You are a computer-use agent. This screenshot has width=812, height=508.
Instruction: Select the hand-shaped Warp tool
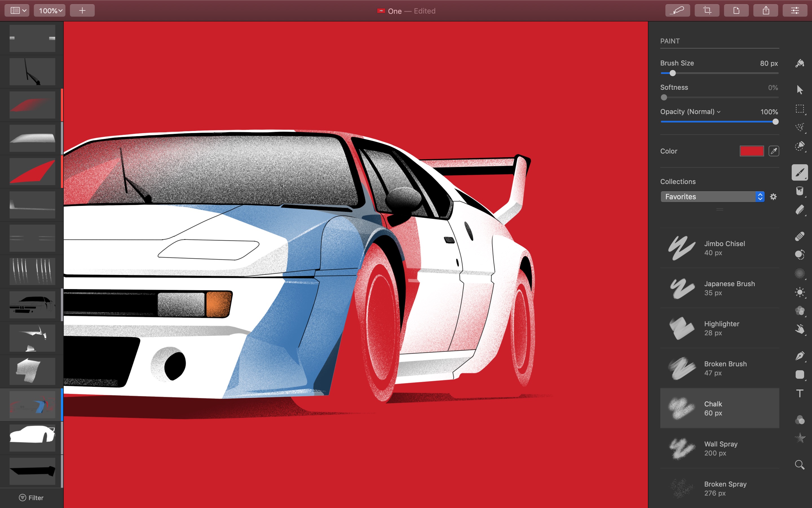coord(800,329)
